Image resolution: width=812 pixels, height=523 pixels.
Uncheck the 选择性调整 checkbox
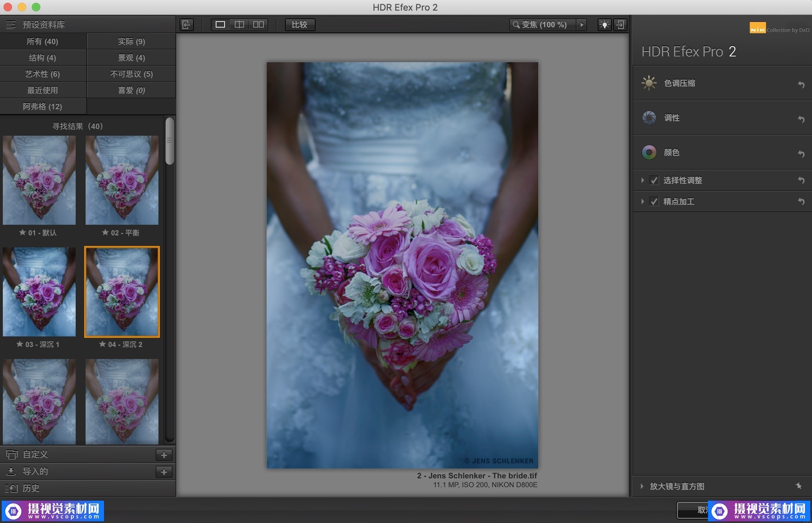tap(654, 181)
